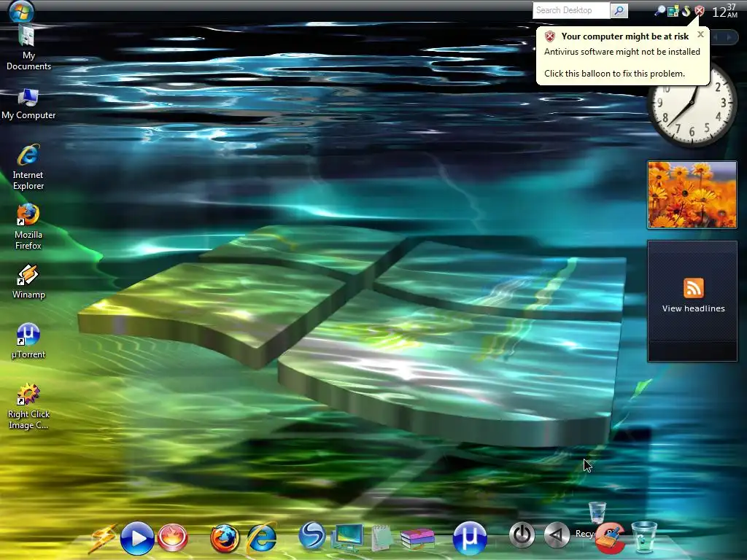Viewport: 747px width, 560px height.
Task: Click the red security shield tray icon
Action: pyautogui.click(x=700, y=10)
